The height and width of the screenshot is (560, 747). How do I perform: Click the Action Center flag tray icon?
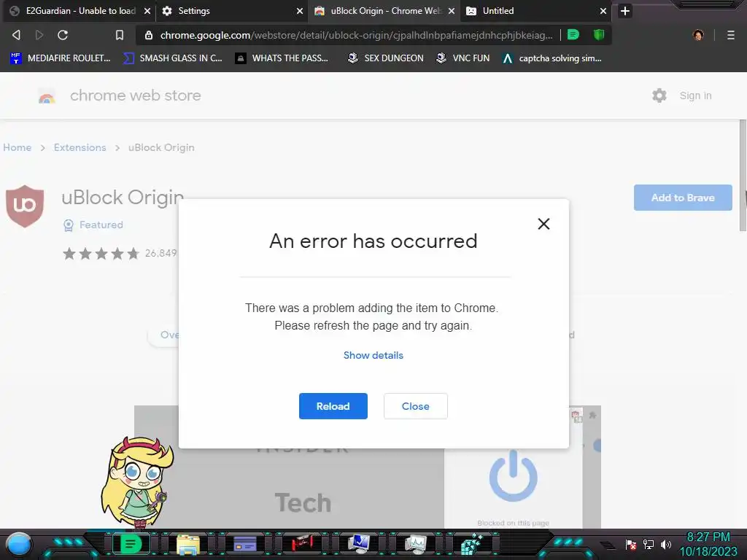pyautogui.click(x=631, y=544)
